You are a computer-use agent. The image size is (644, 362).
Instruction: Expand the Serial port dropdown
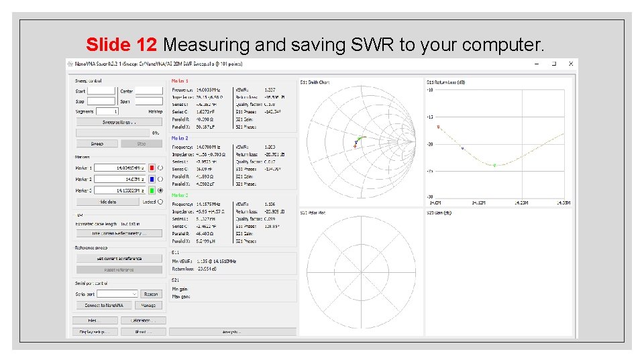coord(117,294)
